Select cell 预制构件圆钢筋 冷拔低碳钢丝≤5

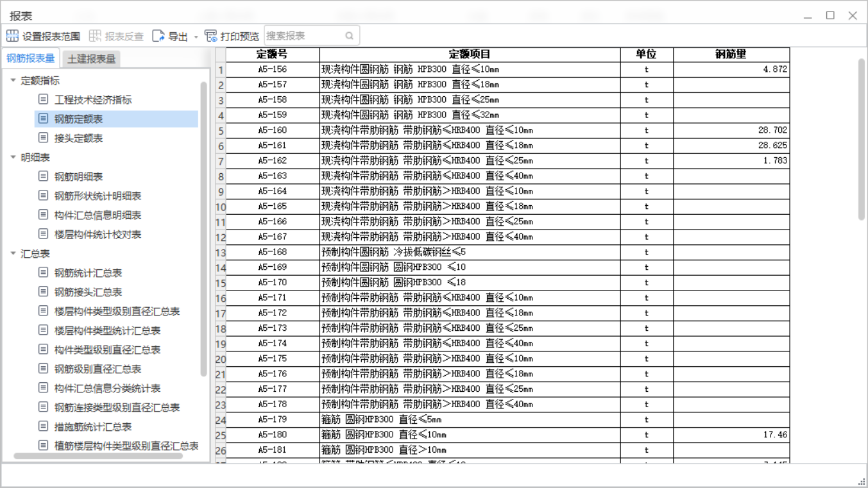click(x=470, y=252)
